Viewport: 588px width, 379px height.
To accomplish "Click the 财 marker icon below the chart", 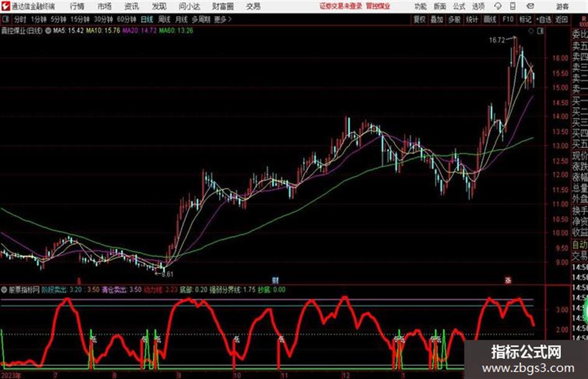I will click(275, 280).
